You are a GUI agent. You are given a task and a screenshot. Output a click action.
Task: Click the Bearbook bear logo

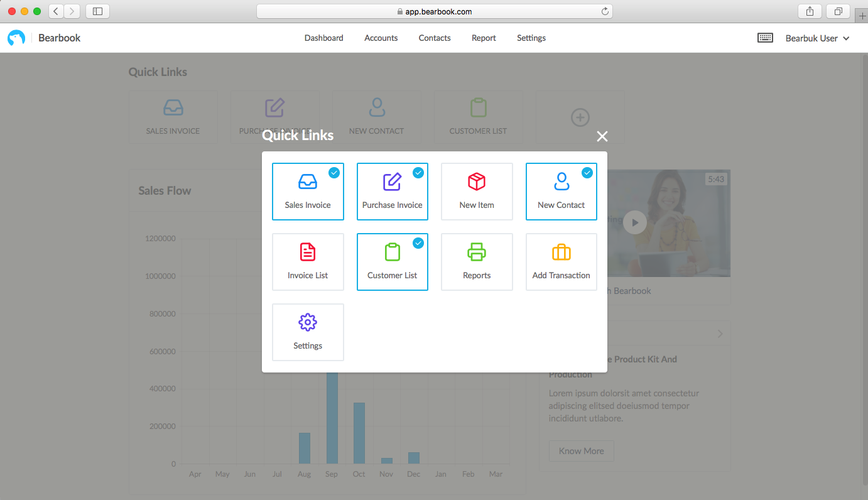click(16, 38)
